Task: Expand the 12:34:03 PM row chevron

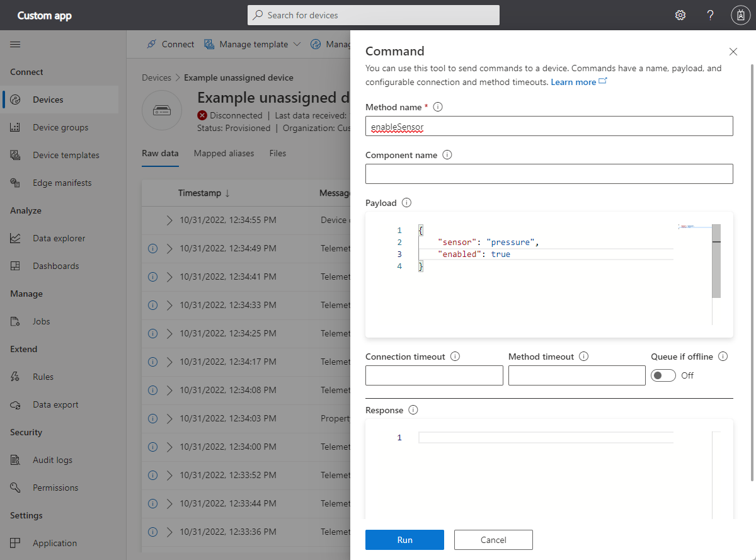Action: point(169,418)
